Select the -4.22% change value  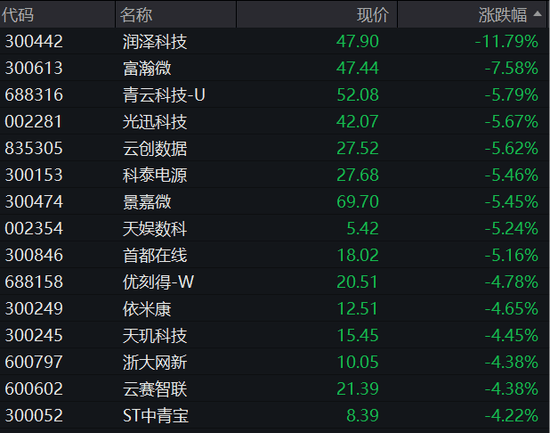coord(511,415)
